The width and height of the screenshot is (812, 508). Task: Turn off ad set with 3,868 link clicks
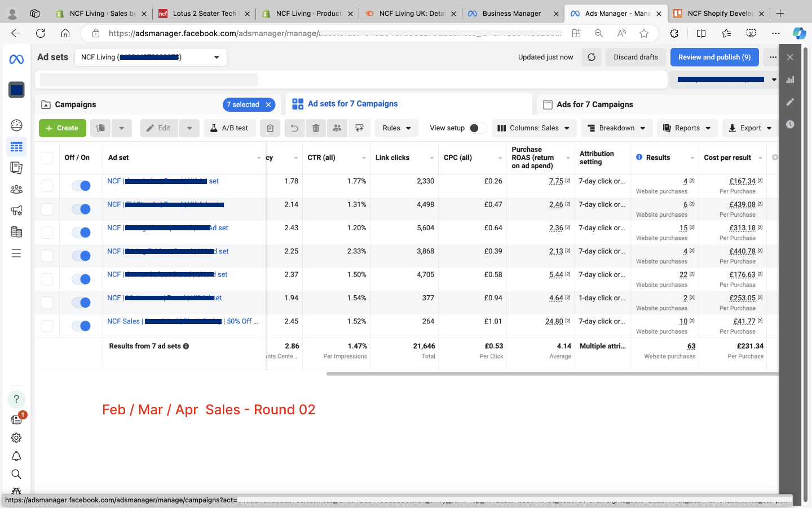pyautogui.click(x=81, y=256)
